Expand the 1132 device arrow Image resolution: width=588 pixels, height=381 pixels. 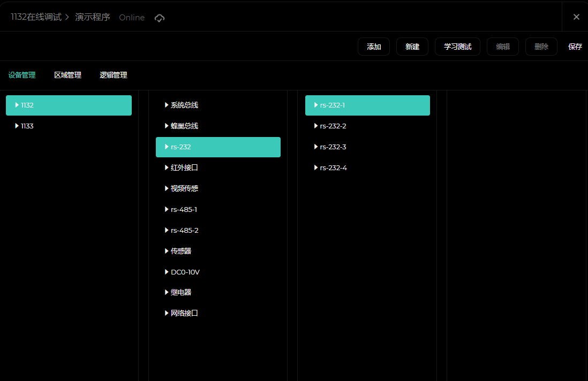[17, 105]
